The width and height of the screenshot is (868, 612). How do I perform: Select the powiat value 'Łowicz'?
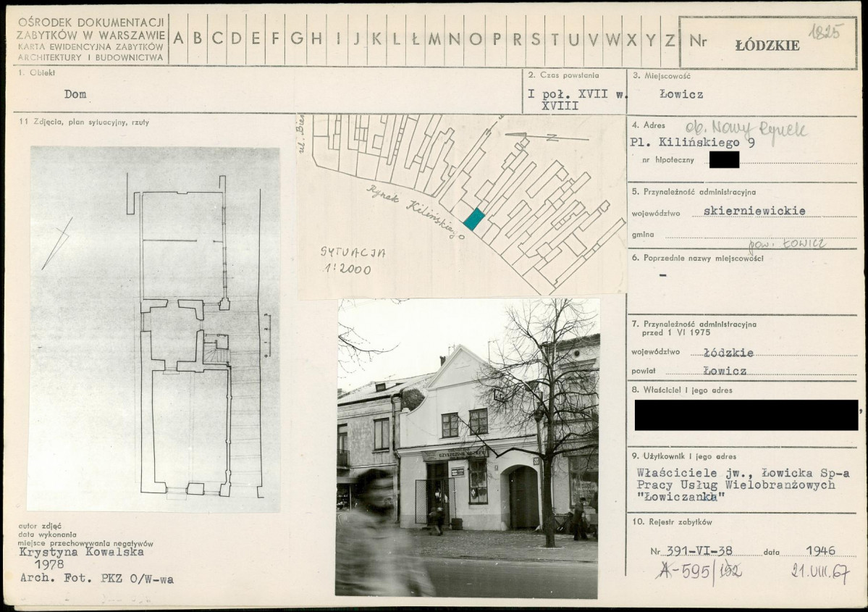point(725,371)
